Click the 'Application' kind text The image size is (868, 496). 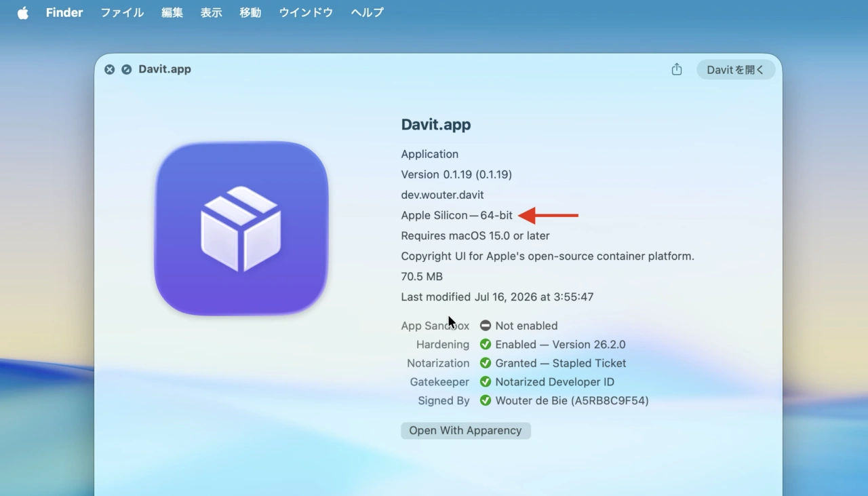(x=430, y=154)
